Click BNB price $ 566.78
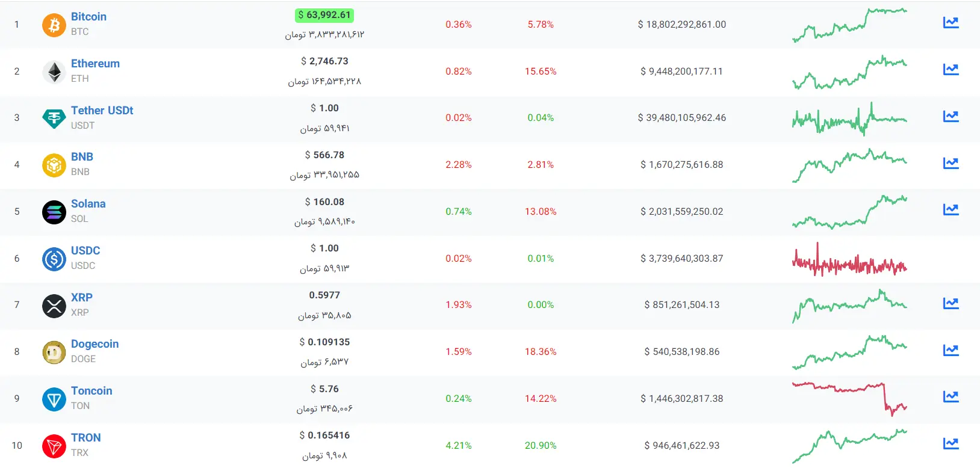This screenshot has height=468, width=980. (x=324, y=155)
